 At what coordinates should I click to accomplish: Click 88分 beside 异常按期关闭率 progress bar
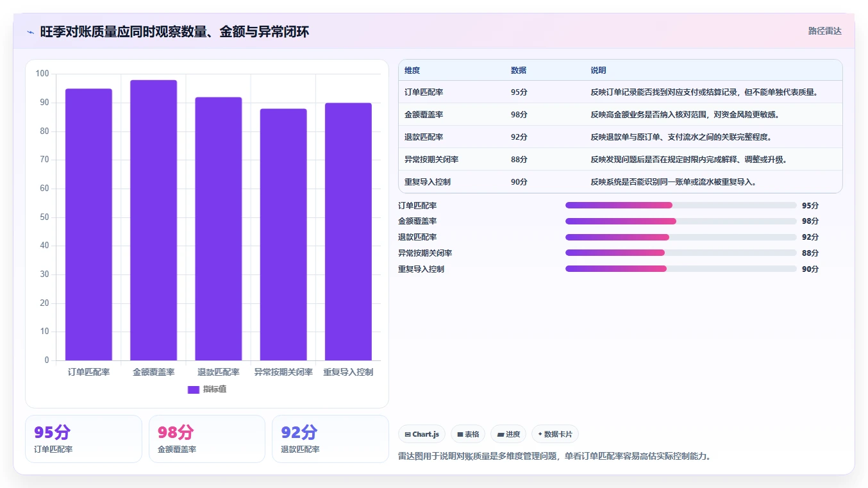click(x=810, y=253)
